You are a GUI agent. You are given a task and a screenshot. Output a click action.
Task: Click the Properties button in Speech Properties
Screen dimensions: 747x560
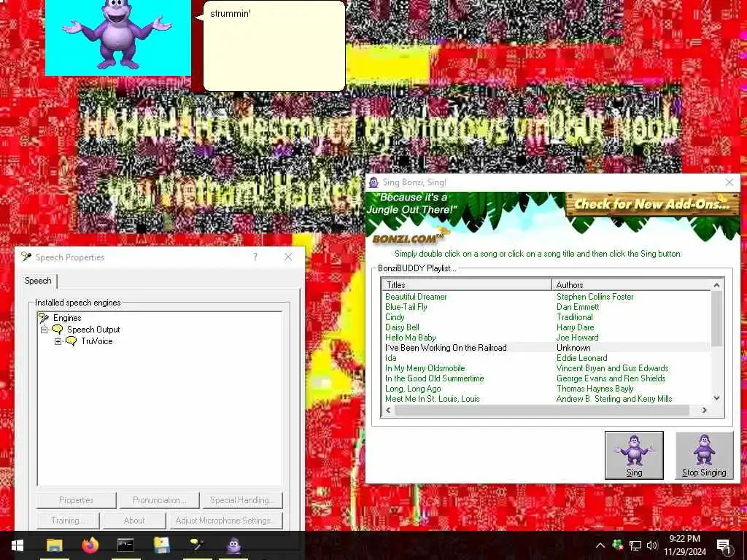tap(76, 500)
